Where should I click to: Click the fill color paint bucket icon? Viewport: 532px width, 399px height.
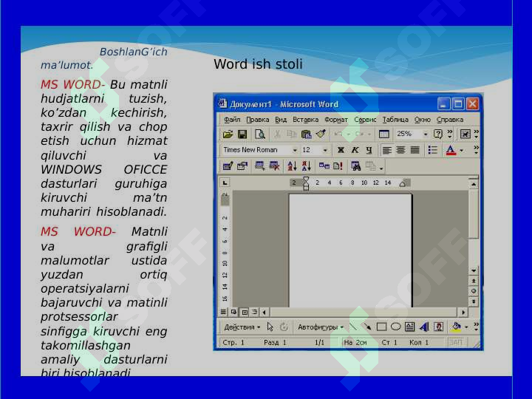click(457, 327)
